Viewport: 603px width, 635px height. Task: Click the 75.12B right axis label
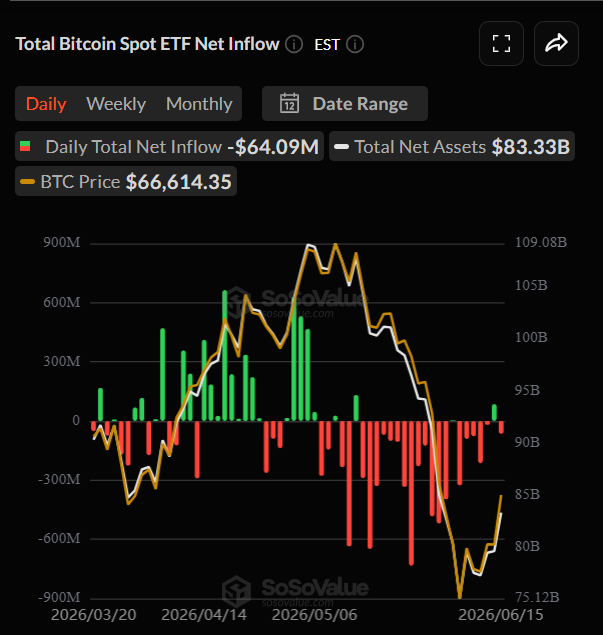coord(537,597)
